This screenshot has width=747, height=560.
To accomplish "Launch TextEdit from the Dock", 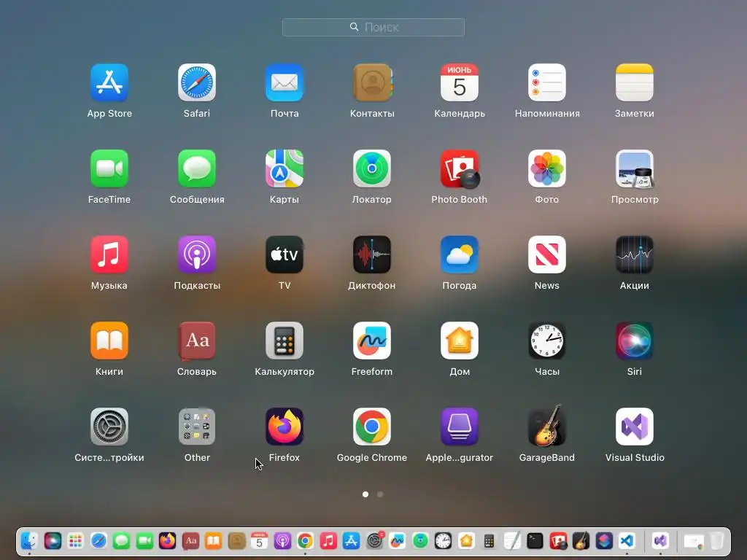I will coord(512,541).
